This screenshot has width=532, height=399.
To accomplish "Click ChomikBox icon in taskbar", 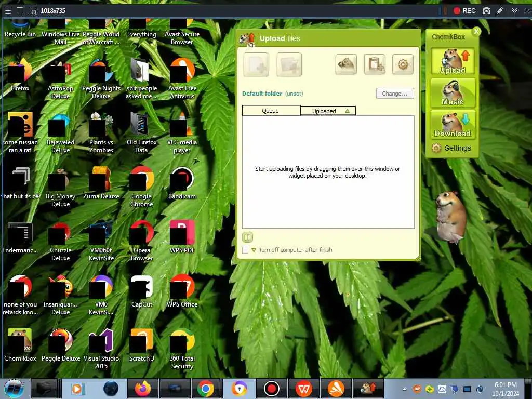I will 368,389.
